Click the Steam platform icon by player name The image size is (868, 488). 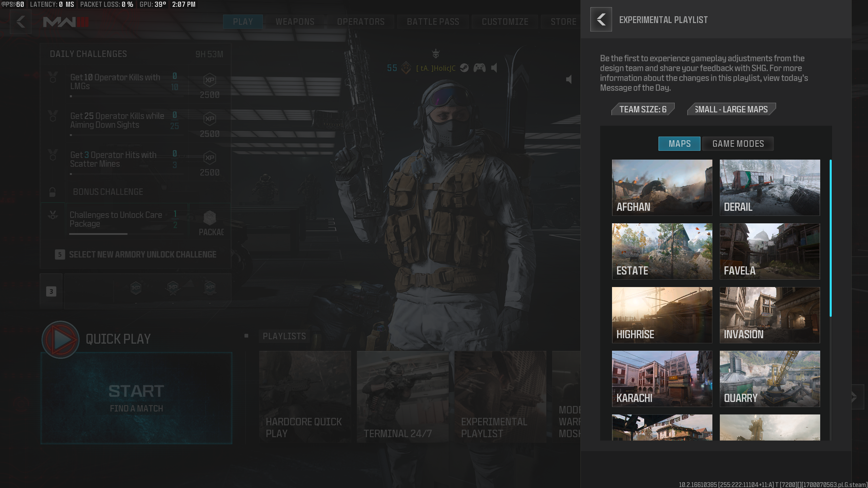coord(464,68)
